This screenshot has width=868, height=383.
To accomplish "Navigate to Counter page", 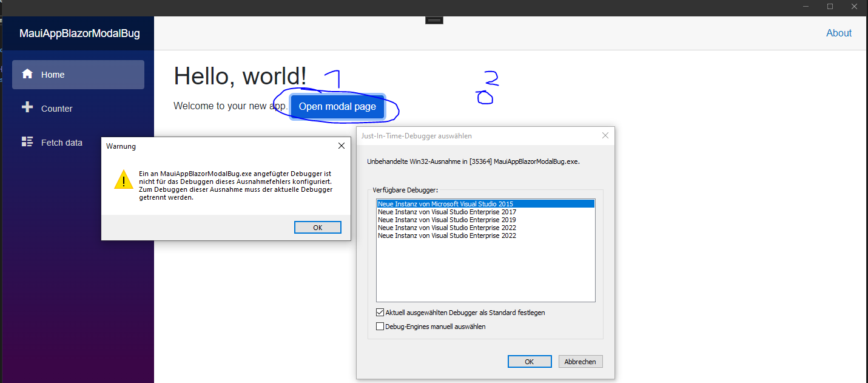I will (x=78, y=109).
